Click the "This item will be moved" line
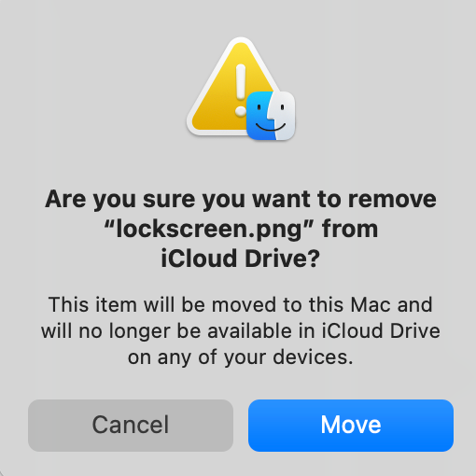The image size is (476, 476). 241,304
